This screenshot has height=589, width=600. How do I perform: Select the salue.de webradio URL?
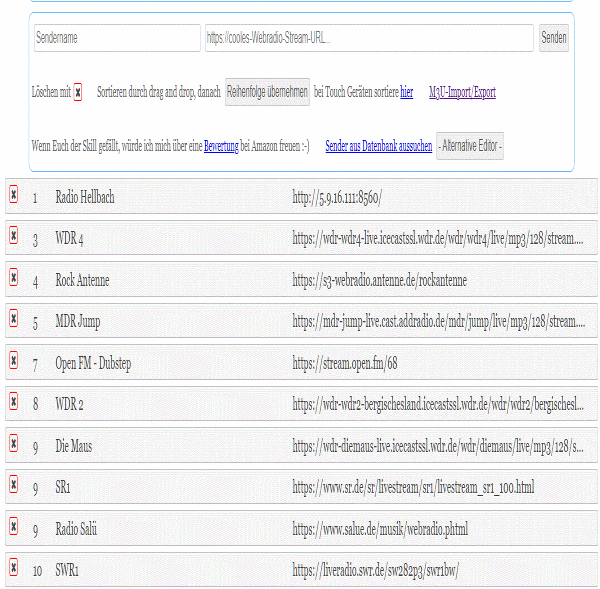coord(380,530)
